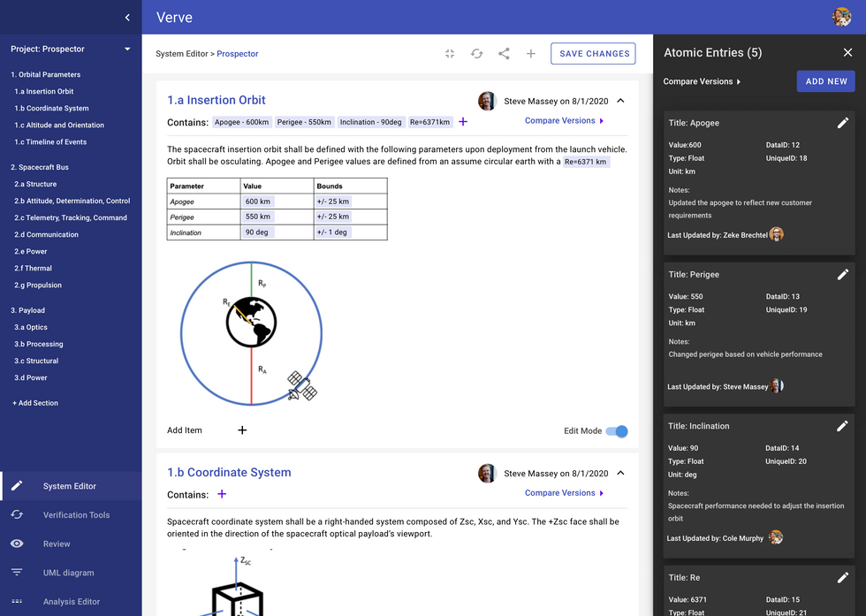
Task: Select 2.g Propulsion in outline
Action: (x=37, y=285)
